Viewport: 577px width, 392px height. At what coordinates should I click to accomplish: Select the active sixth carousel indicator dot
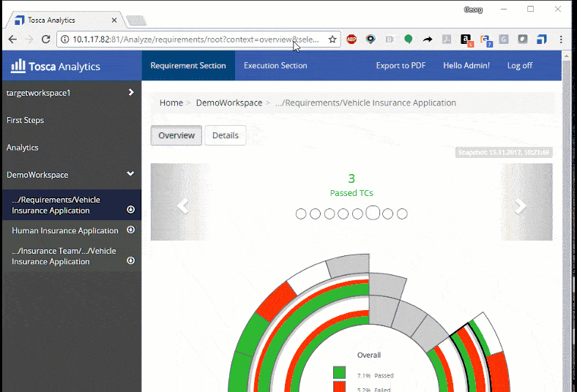point(373,213)
